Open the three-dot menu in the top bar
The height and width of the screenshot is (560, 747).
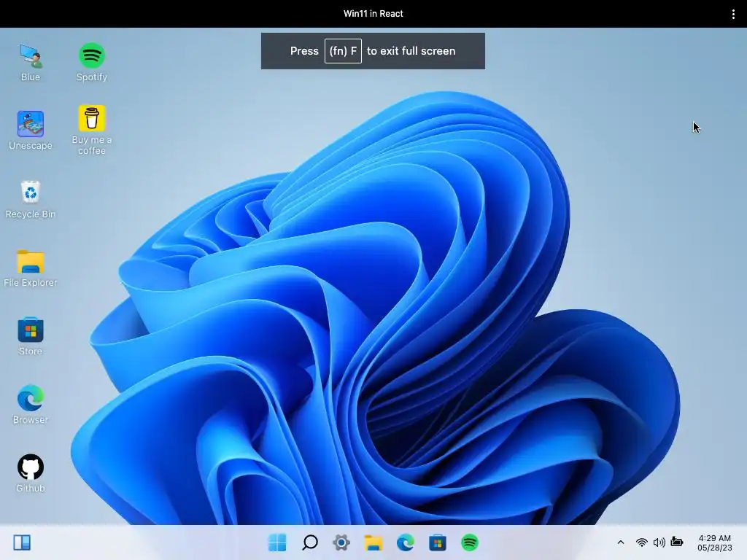click(x=733, y=14)
